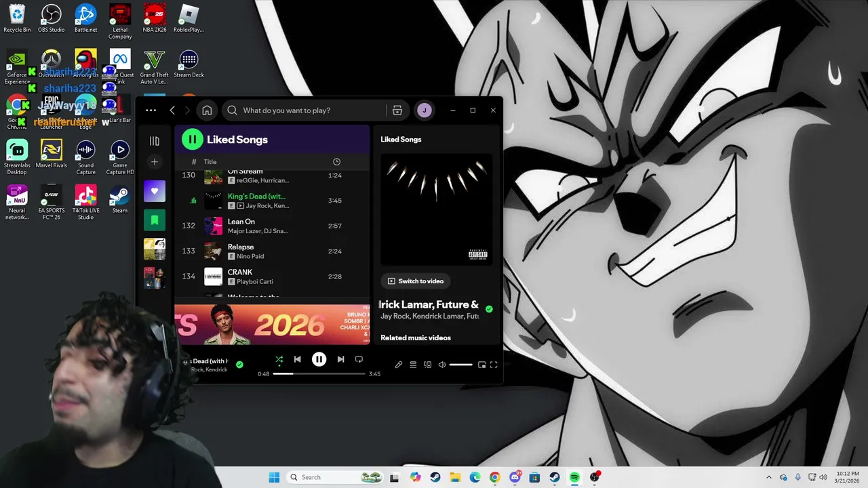The height and width of the screenshot is (488, 868).
Task: Open the Windows Start menu
Action: point(274,477)
